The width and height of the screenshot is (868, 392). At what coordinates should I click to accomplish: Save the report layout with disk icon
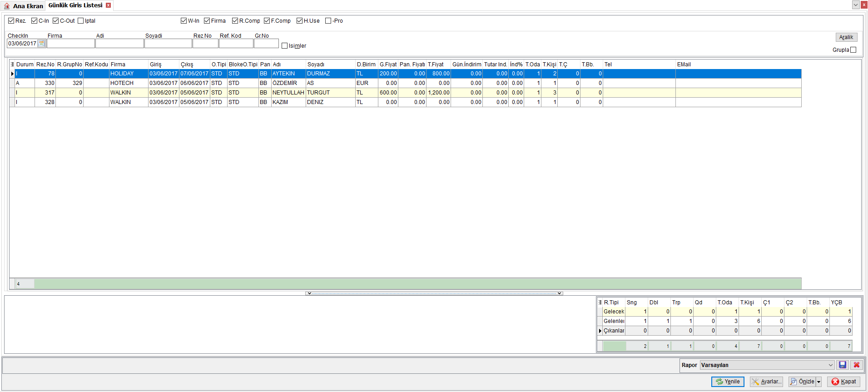[843, 365]
